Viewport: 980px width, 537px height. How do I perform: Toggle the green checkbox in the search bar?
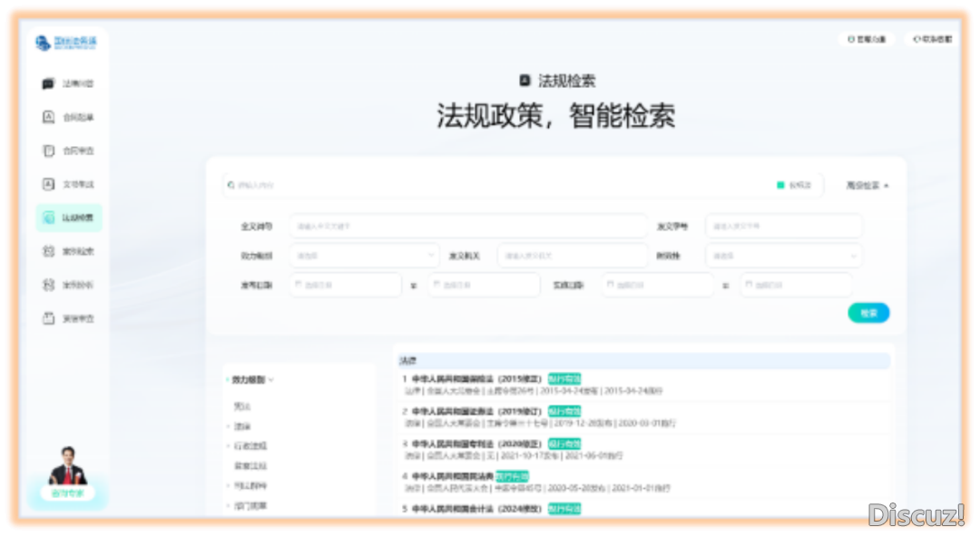click(x=780, y=185)
